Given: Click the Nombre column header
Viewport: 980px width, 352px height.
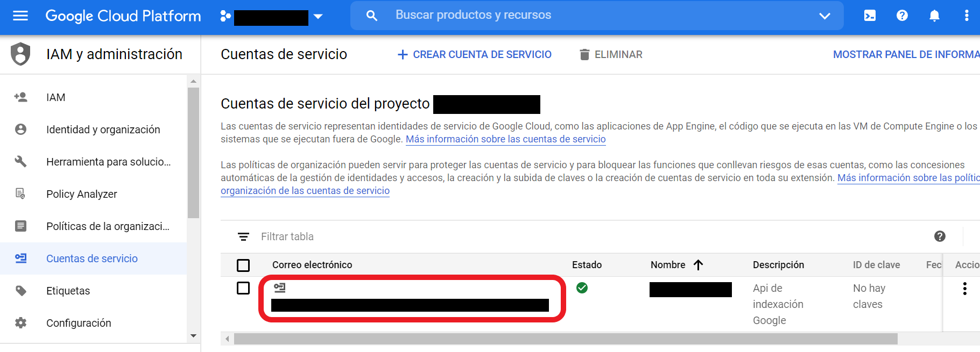Looking at the screenshot, I should [x=668, y=265].
